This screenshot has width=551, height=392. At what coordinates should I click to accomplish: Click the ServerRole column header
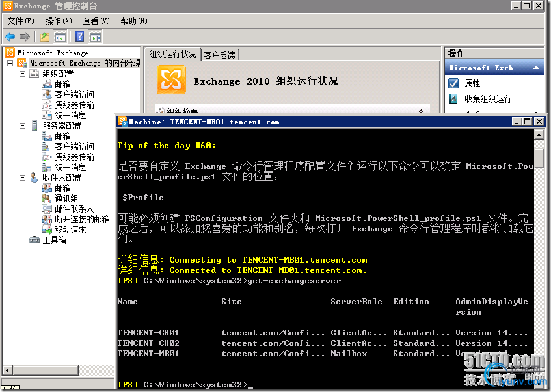pos(356,302)
